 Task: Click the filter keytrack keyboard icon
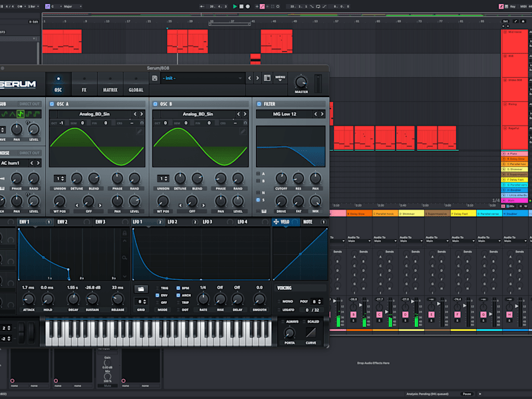point(263,211)
